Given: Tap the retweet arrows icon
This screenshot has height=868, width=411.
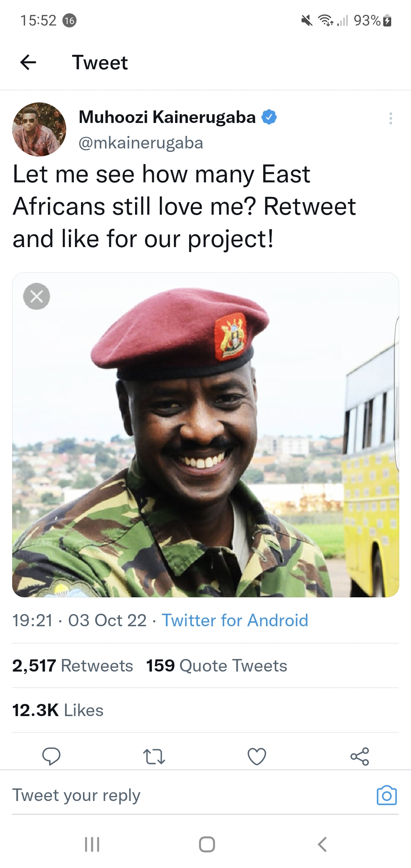Looking at the screenshot, I should tap(154, 756).
